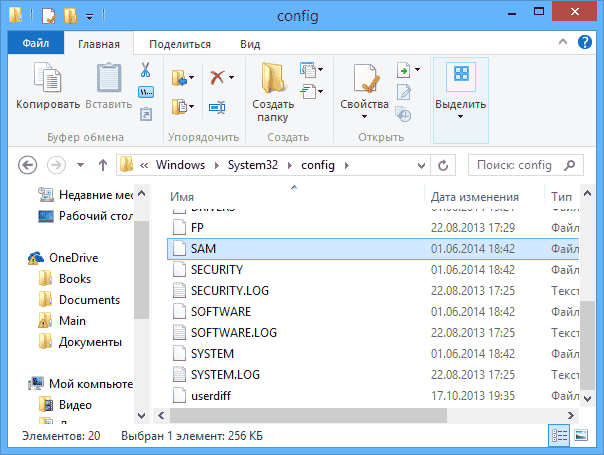604x455 pixels.
Task: Click the Open file dropdown icon
Action: tap(408, 70)
